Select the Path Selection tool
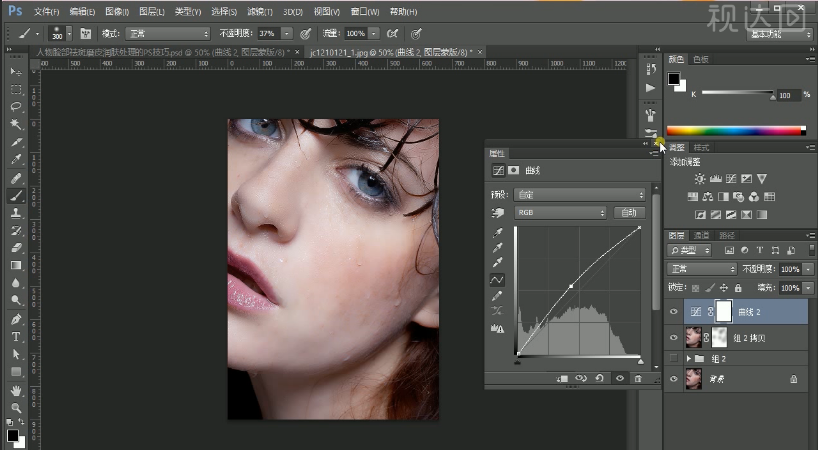818x450 pixels. (x=16, y=354)
